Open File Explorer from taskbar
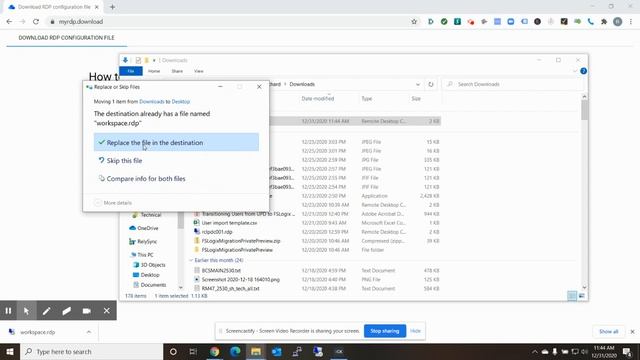 coord(256,351)
